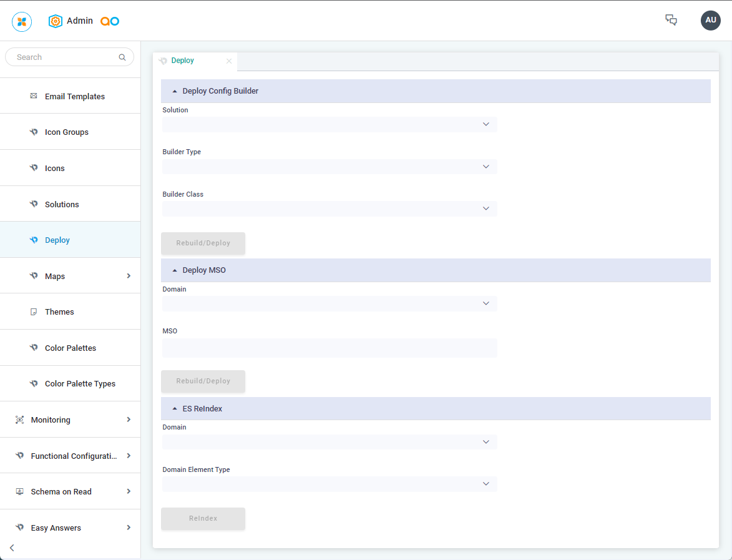The width and height of the screenshot is (732, 560).
Task: Close the Deploy tab
Action: (x=229, y=61)
